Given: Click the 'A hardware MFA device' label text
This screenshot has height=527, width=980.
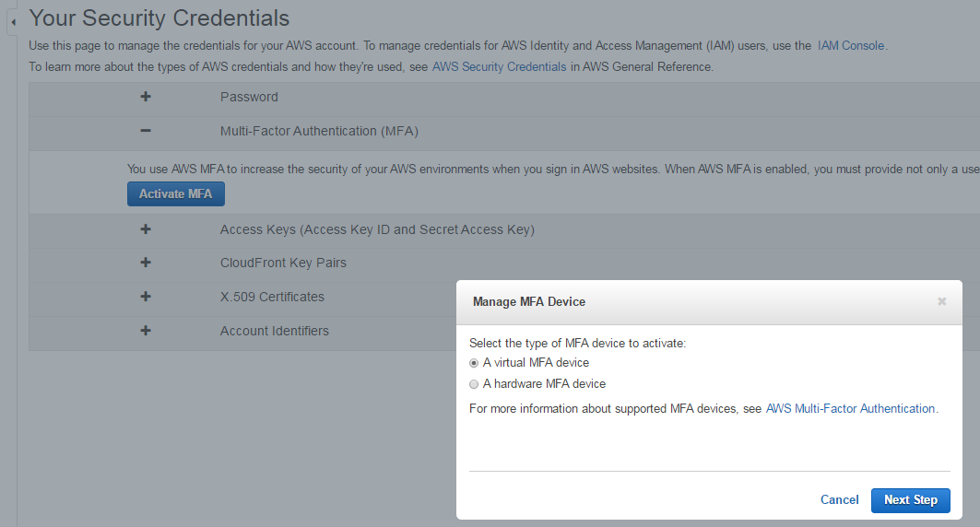Looking at the screenshot, I should (x=544, y=384).
